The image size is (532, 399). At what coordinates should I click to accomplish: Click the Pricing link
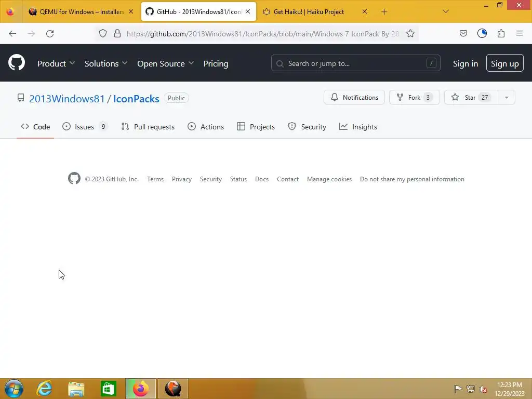[216, 63]
